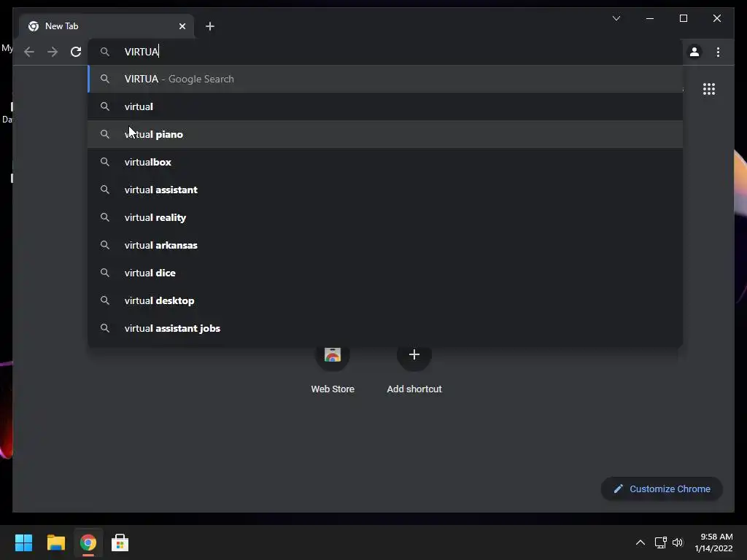Pick the 'virtual assistant jobs' suggestion
Screen dimensions: 747x560
[385, 328]
